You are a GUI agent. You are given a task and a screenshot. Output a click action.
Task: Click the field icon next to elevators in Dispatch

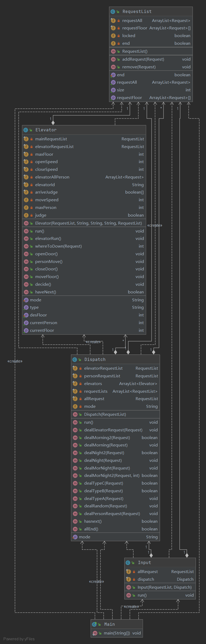[x=75, y=384]
